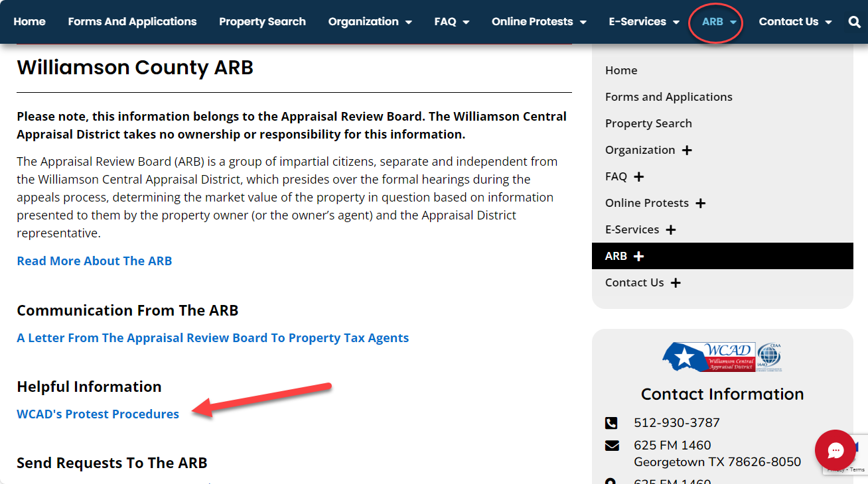Open Property Search in top navbar

(262, 22)
